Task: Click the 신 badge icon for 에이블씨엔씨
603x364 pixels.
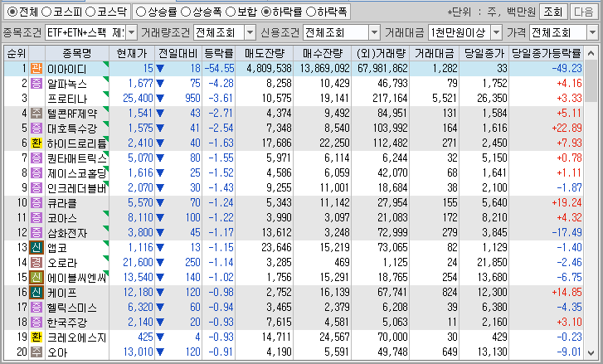Action: click(36, 277)
